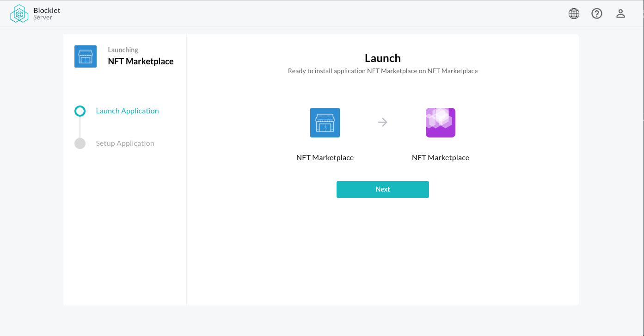Open the account dropdown in the header

(x=620, y=13)
